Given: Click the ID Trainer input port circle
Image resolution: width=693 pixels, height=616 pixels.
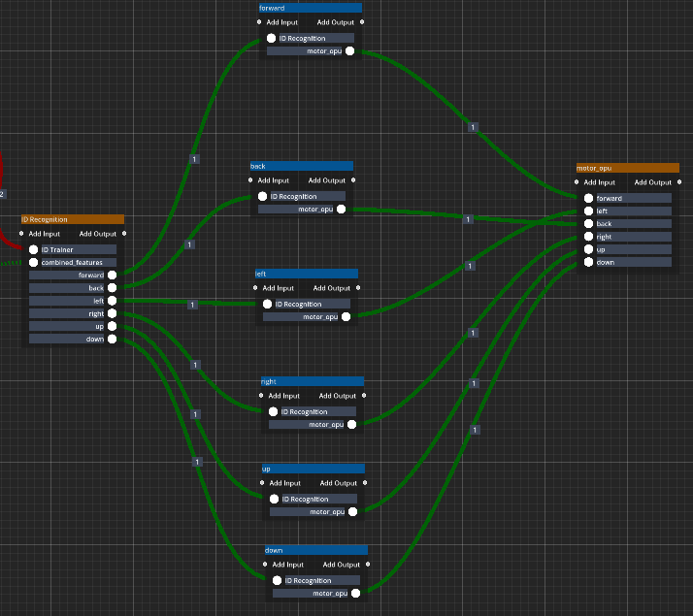Looking at the screenshot, I should point(34,249).
